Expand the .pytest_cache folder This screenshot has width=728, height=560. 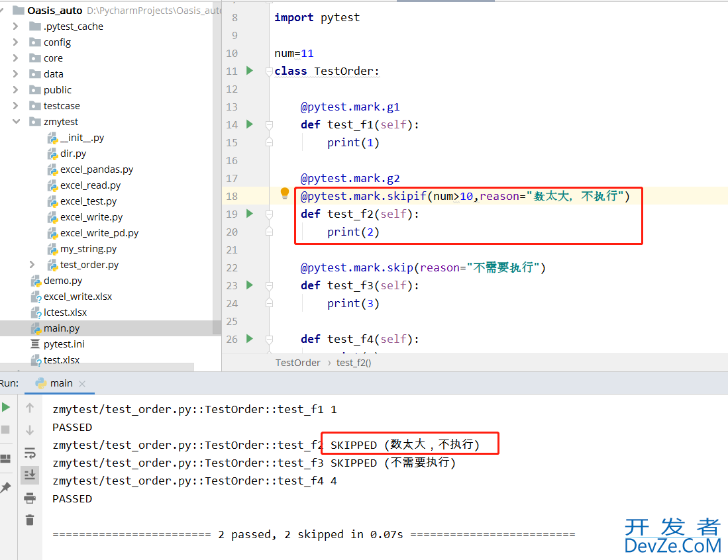(16, 26)
